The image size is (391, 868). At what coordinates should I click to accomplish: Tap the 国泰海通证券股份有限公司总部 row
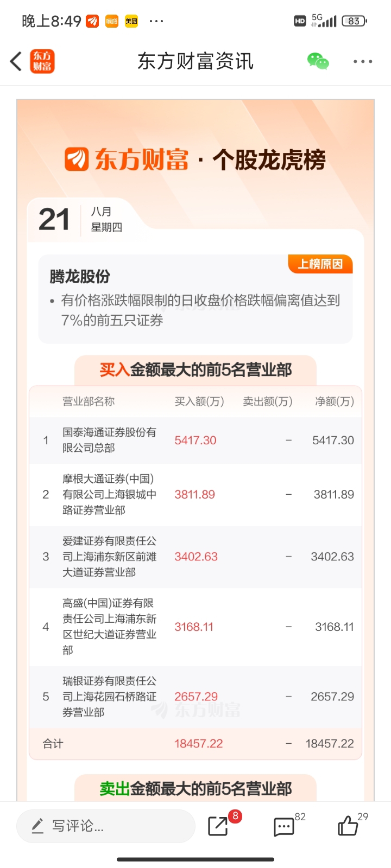(195, 440)
